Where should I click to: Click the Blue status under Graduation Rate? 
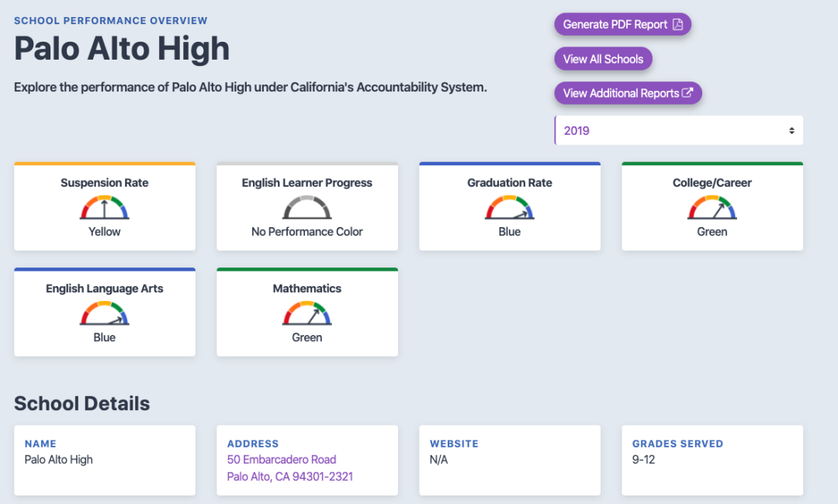tap(510, 232)
